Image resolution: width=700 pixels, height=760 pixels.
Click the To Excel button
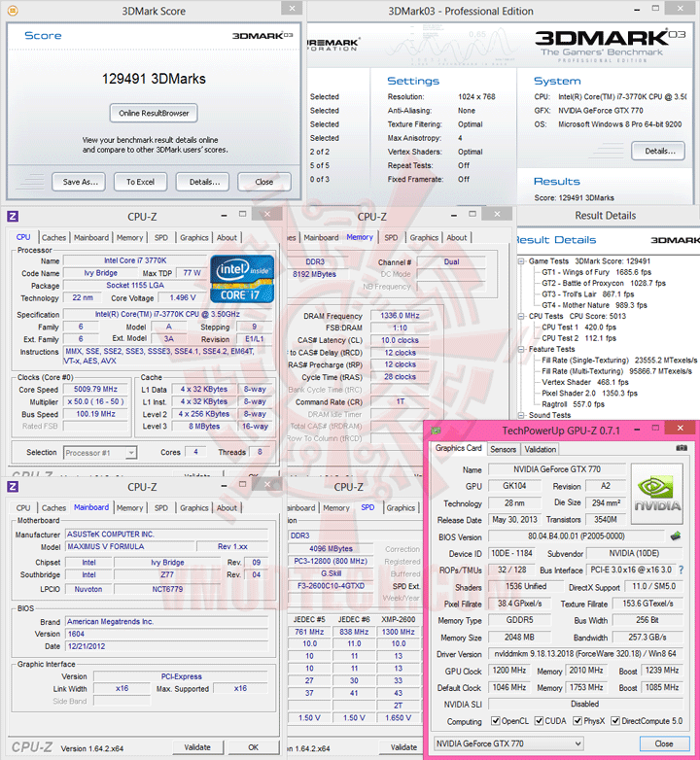point(141,182)
